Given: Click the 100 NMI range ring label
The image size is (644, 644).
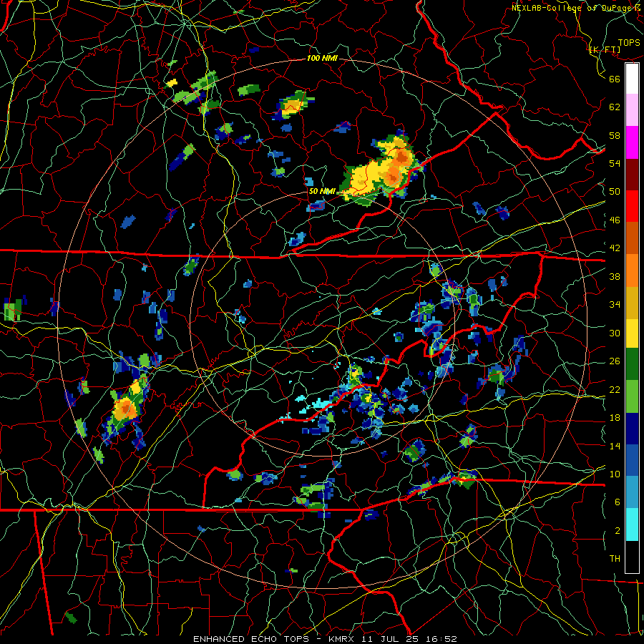Looking at the screenshot, I should point(322,58).
